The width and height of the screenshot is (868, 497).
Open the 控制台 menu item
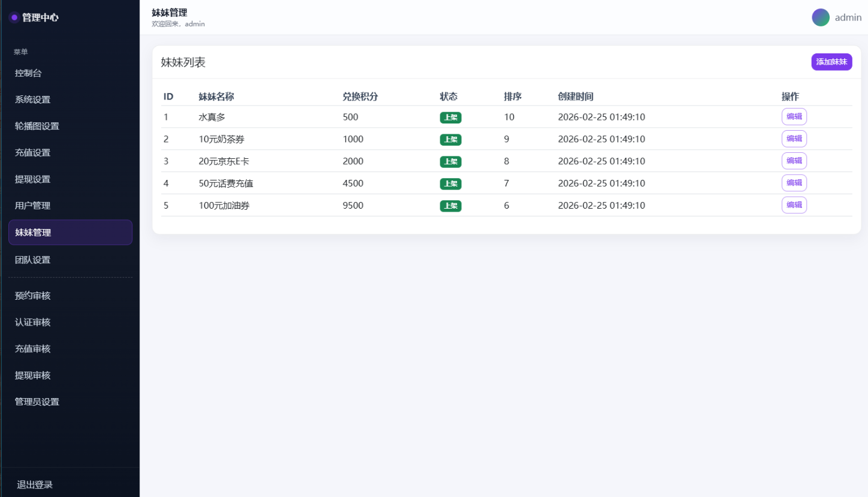70,73
